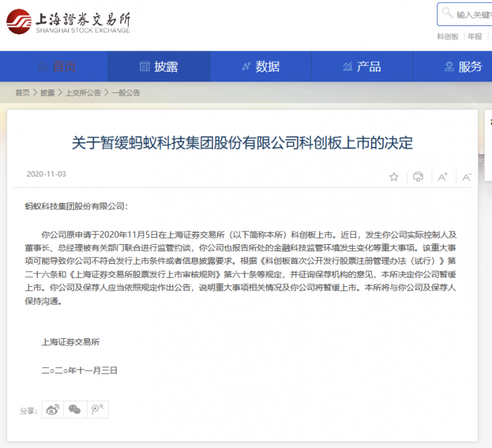This screenshot has width=492, height=448.
Task: Focus the keyword search input field
Action: [465, 14]
